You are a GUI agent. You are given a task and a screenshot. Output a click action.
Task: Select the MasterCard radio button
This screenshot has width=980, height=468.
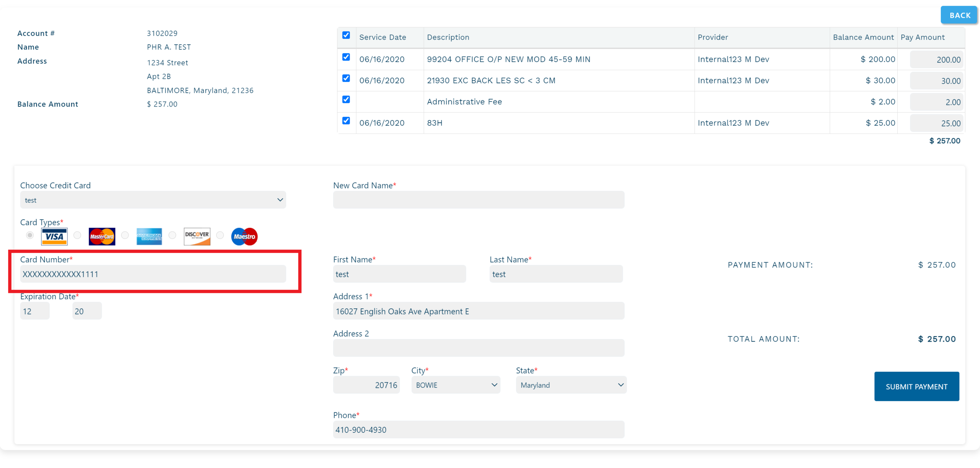click(x=77, y=235)
